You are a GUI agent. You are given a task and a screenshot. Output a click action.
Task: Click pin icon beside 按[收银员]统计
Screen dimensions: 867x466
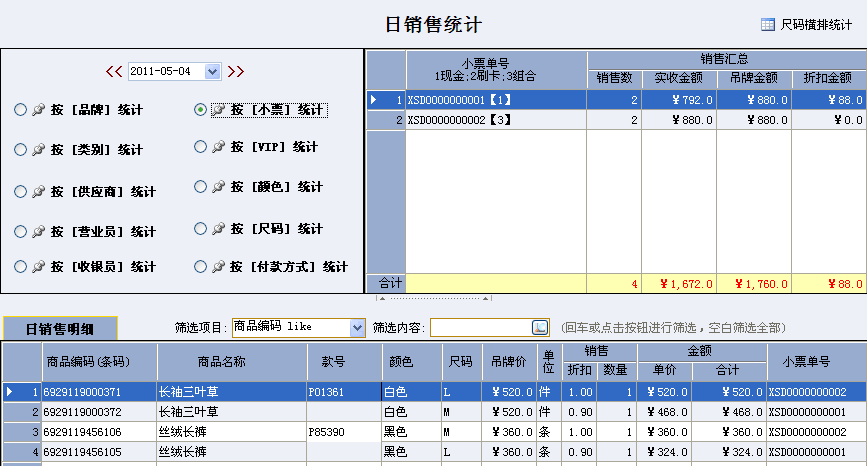coord(38,266)
